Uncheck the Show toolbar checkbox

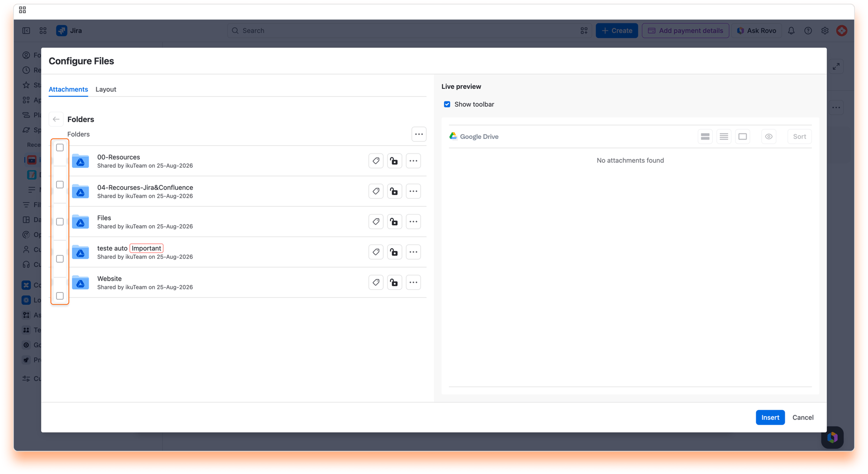pos(447,104)
